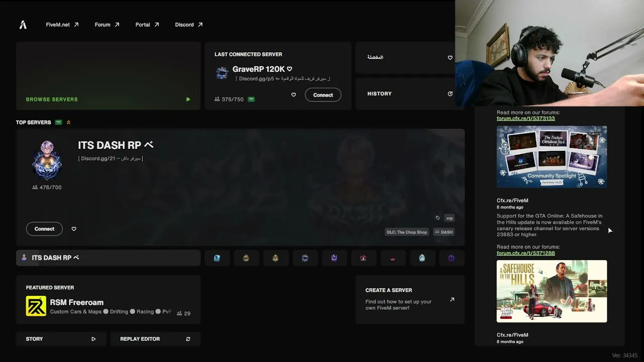The width and height of the screenshot is (644, 362).
Task: Select the pale cyan crest server icon
Action: [422, 258]
